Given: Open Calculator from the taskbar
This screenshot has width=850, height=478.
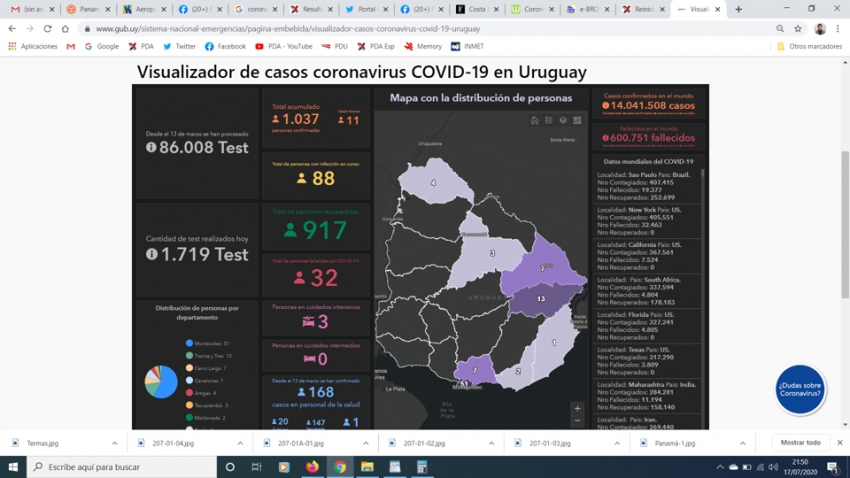Looking at the screenshot, I should [x=422, y=467].
